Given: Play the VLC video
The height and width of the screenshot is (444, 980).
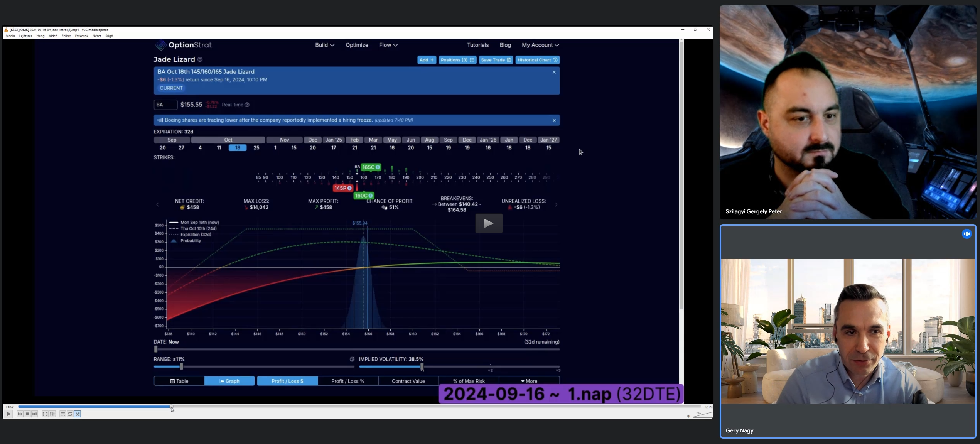Looking at the screenshot, I should click(x=8, y=414).
